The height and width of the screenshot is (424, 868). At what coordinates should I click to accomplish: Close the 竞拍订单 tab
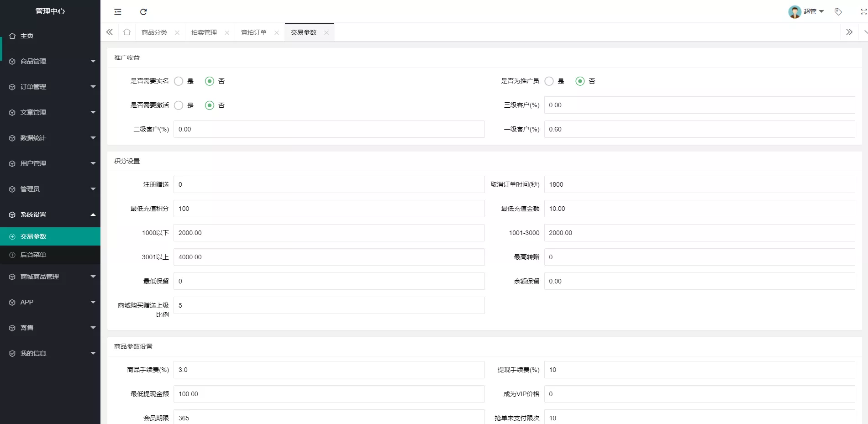click(x=277, y=32)
